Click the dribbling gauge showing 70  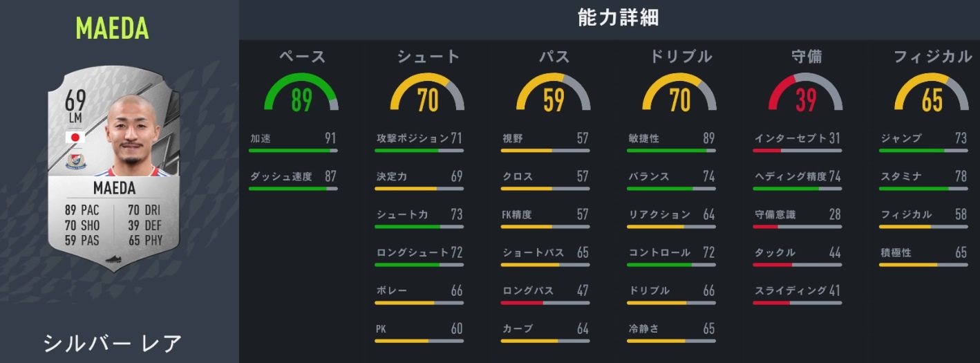click(x=679, y=95)
